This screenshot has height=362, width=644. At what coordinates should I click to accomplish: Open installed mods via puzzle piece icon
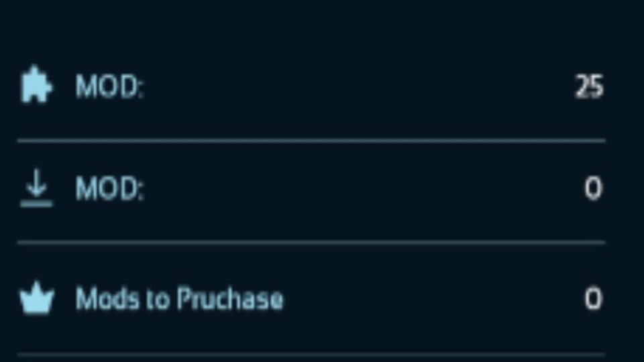click(x=36, y=86)
